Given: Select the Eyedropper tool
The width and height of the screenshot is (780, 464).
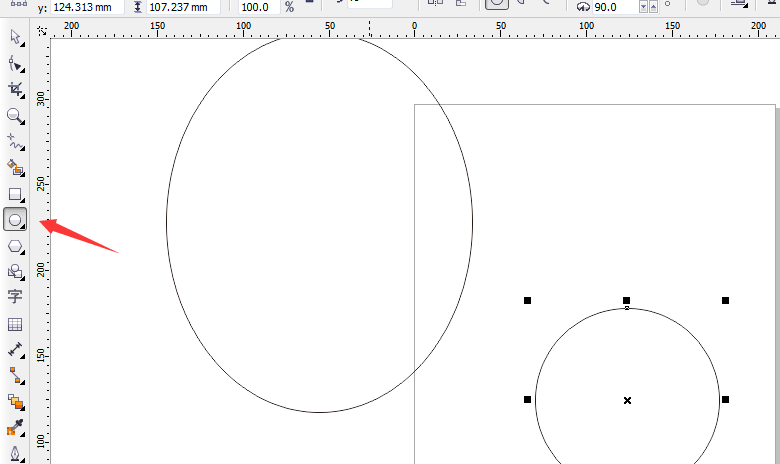Looking at the screenshot, I should [x=15, y=427].
